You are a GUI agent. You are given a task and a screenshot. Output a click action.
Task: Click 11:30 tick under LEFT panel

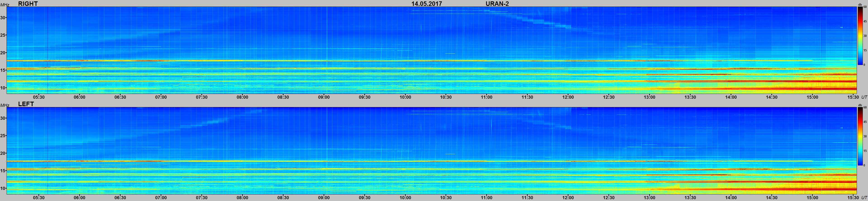coord(527,198)
